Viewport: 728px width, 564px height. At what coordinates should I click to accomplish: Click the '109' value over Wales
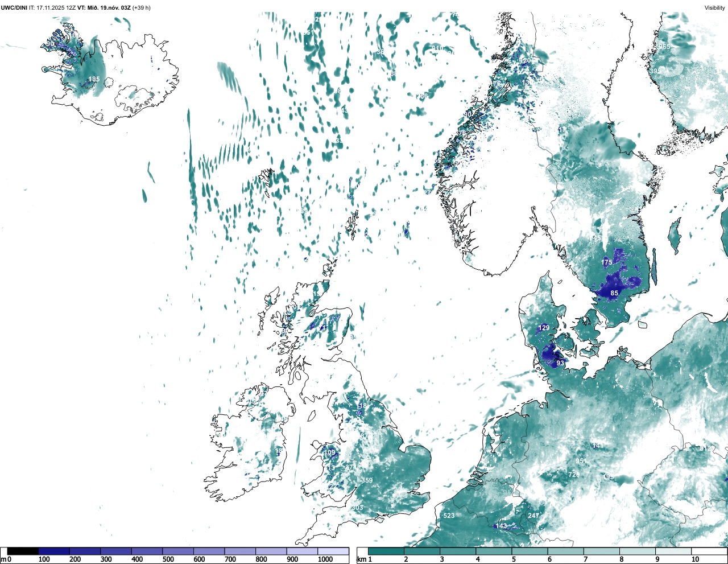(330, 453)
